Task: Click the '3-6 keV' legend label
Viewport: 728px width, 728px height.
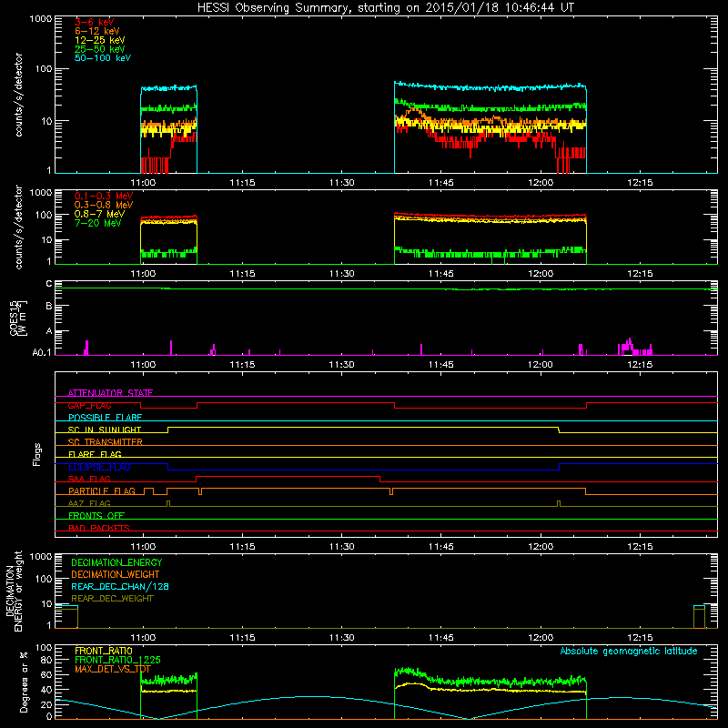Action: coord(94,22)
